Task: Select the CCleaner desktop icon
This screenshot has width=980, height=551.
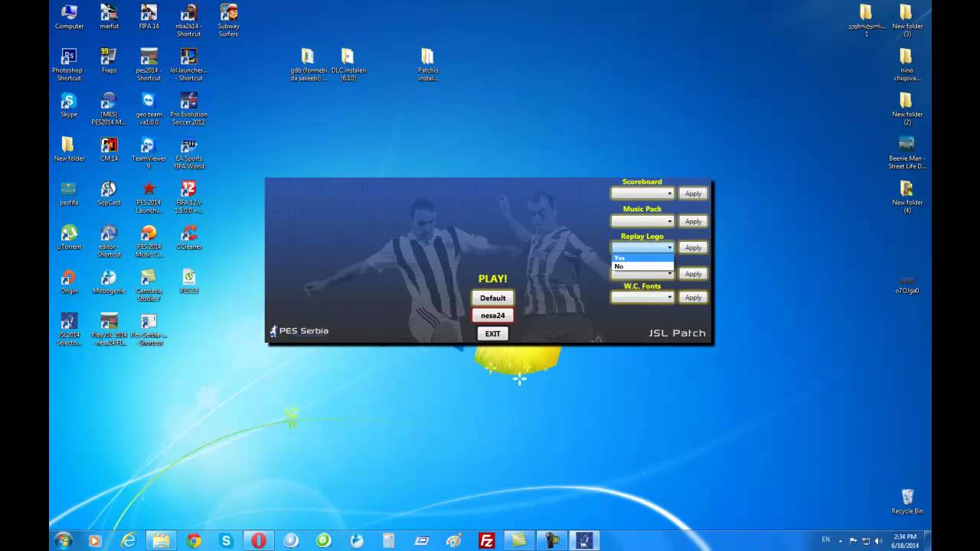Action: [x=188, y=237]
